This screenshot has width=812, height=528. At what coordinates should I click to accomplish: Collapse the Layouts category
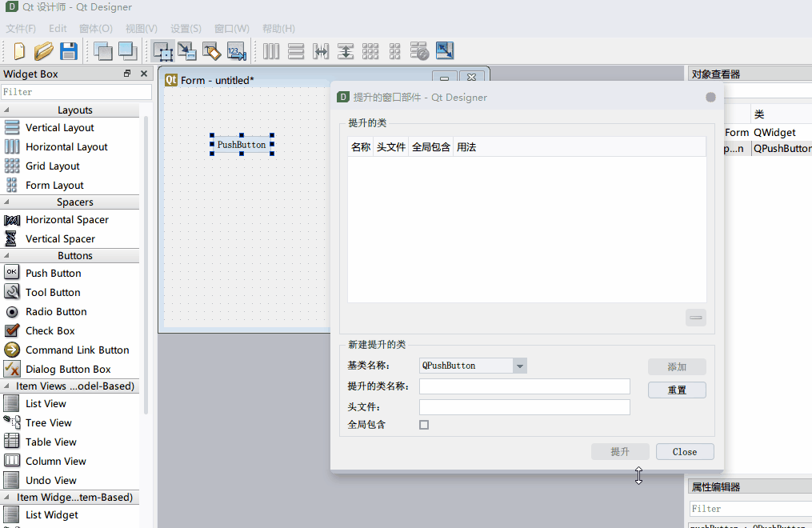point(6,110)
